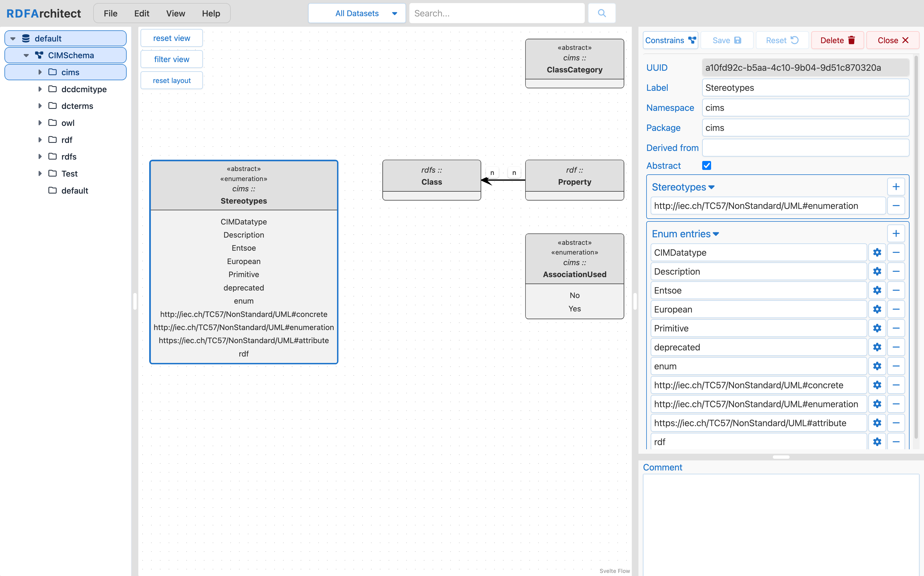
Task: Open the Constrains panel button
Action: (x=670, y=40)
